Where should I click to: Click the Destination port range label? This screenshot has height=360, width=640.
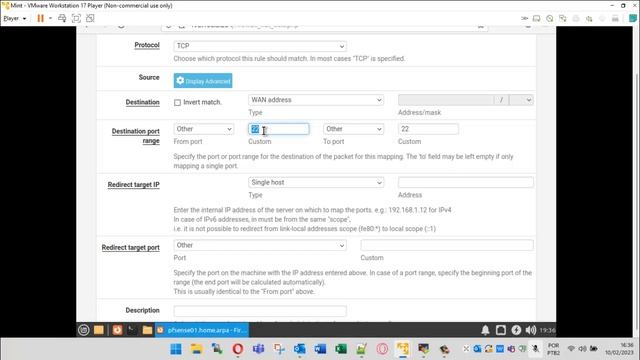point(136,136)
